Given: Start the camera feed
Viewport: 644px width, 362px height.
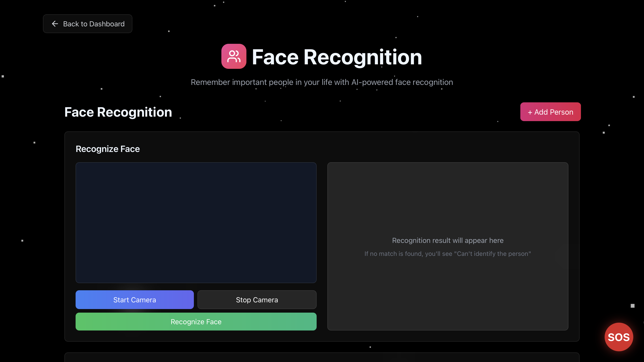Looking at the screenshot, I should [x=134, y=299].
